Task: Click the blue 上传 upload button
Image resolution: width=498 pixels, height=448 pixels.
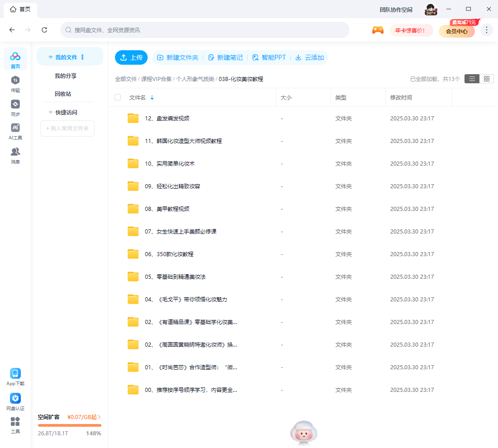Action: (131, 57)
